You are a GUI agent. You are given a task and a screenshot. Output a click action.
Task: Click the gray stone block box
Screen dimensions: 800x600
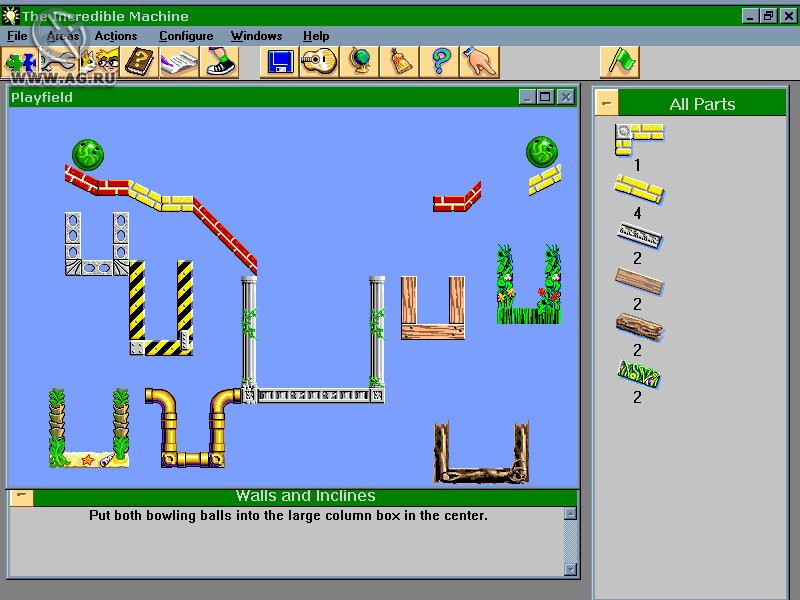(x=97, y=244)
